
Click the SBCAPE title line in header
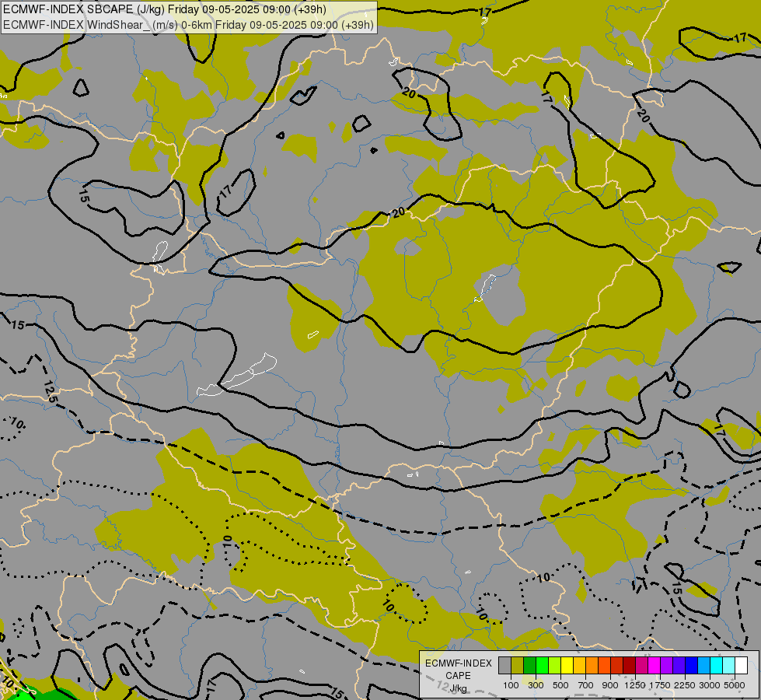coord(165,9)
